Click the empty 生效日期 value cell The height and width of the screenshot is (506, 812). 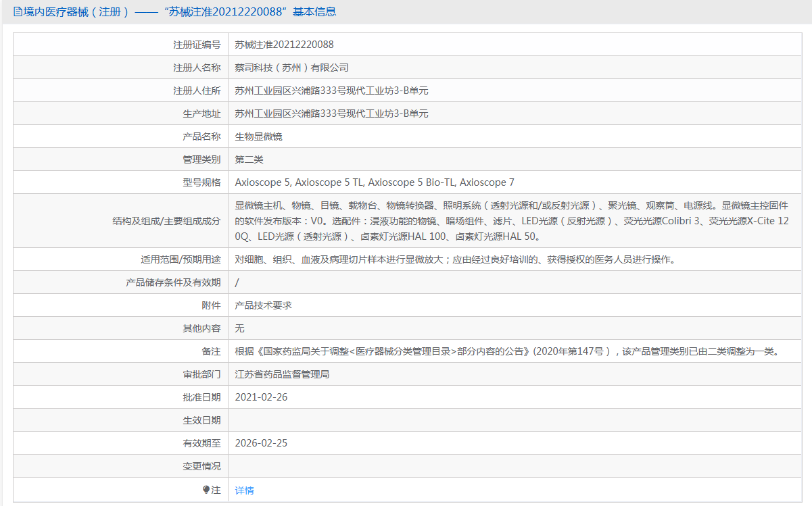(514, 420)
